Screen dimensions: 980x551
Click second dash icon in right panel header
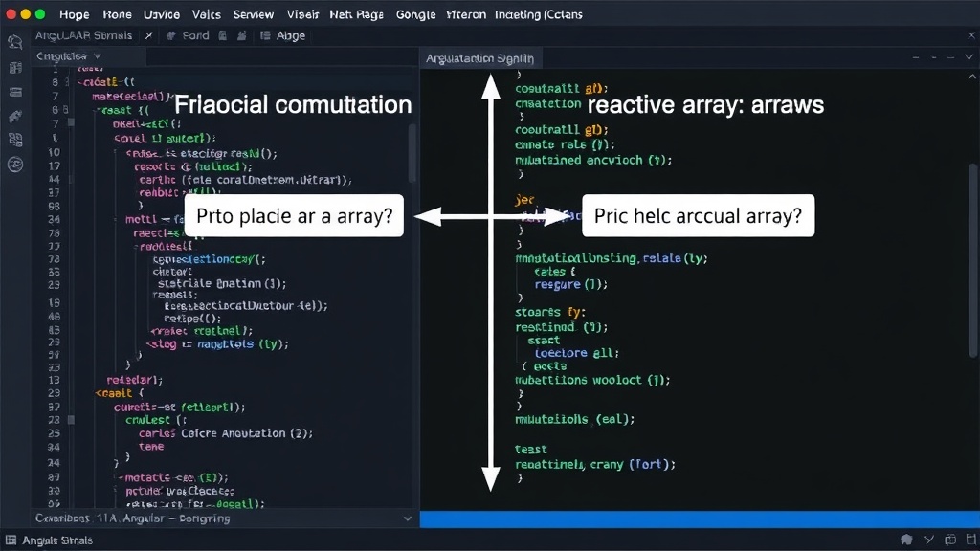tap(934, 57)
